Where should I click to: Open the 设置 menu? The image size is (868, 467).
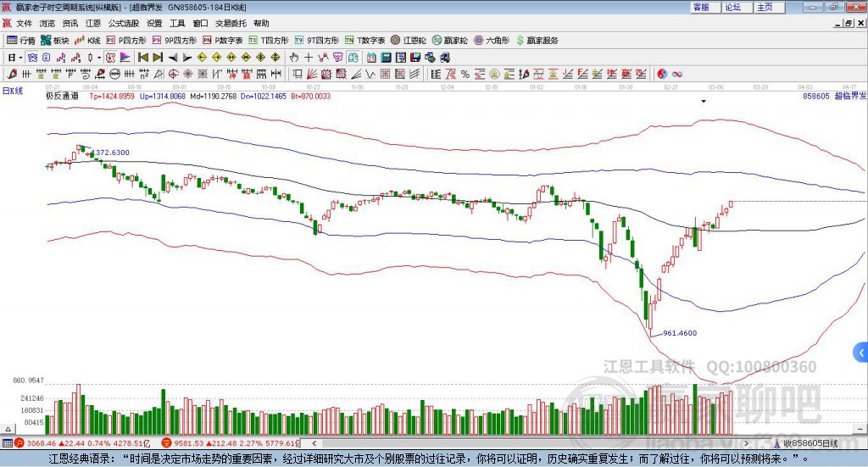click(154, 23)
